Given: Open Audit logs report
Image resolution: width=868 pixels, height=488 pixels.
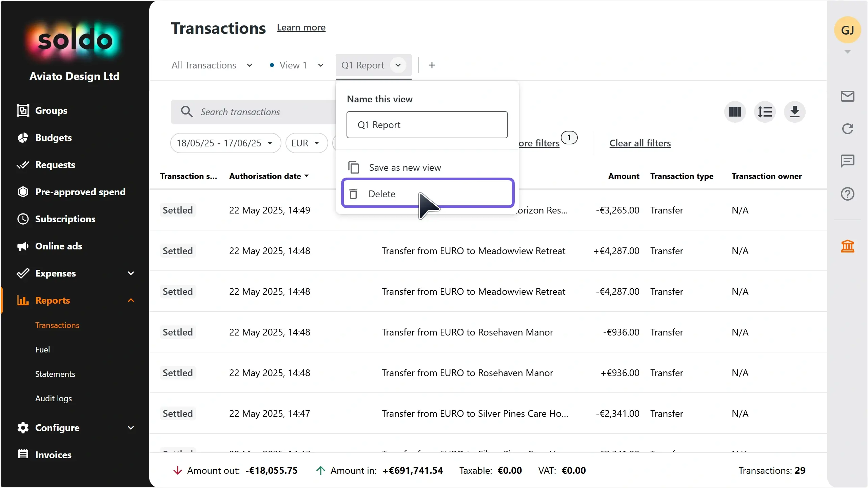Looking at the screenshot, I should coord(53,399).
